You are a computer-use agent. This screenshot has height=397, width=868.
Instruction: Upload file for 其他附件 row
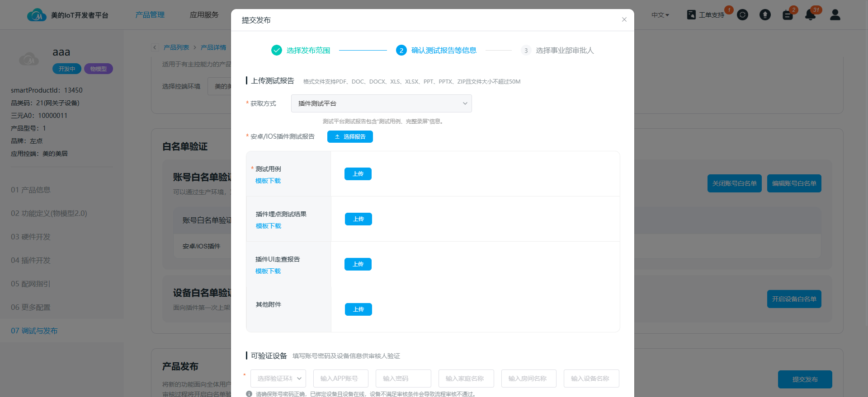coord(358,309)
